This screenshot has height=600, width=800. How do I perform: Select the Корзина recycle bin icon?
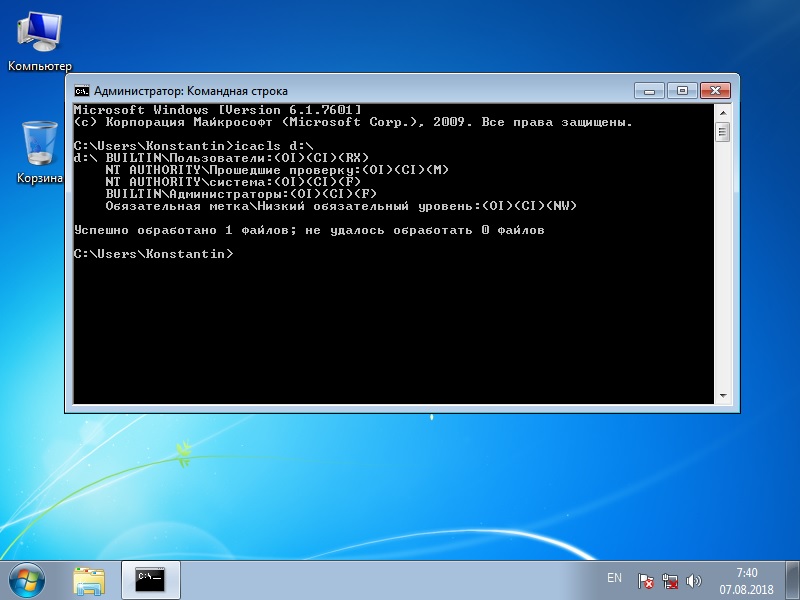(39, 152)
